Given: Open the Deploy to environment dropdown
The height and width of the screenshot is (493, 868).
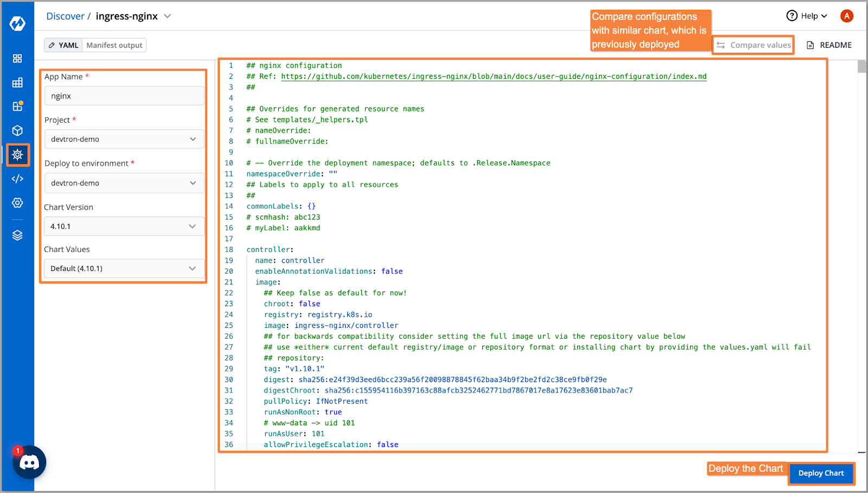Looking at the screenshot, I should [124, 183].
